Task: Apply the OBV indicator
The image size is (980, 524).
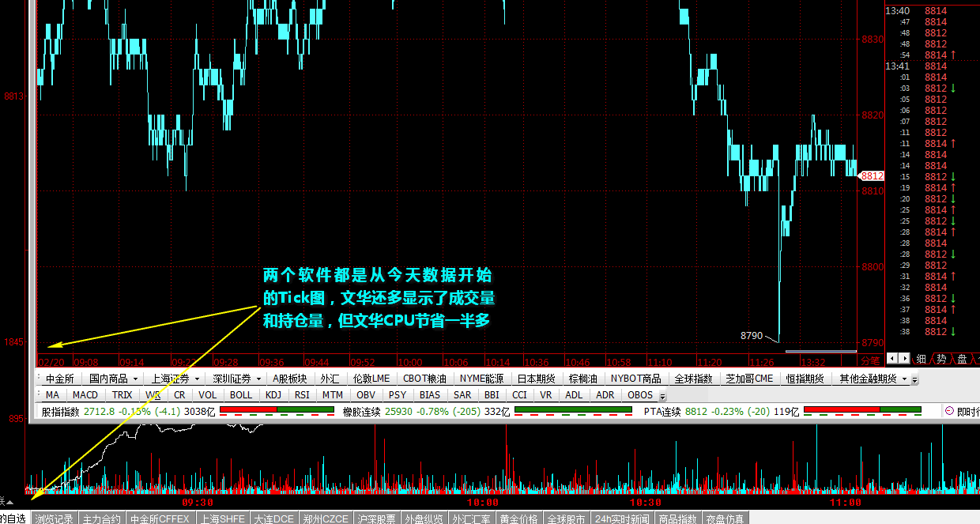Action: [366, 394]
